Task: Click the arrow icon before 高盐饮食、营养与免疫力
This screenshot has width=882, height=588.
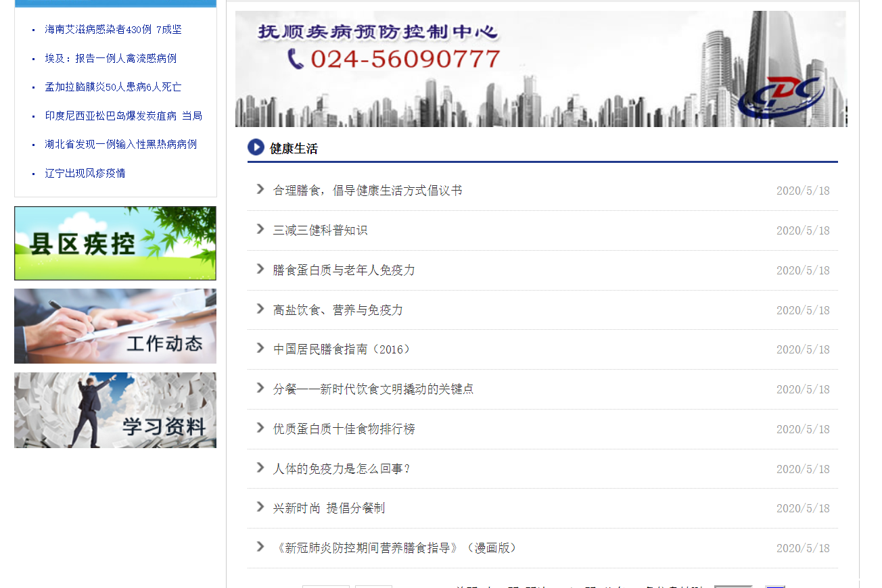Action: coord(260,309)
